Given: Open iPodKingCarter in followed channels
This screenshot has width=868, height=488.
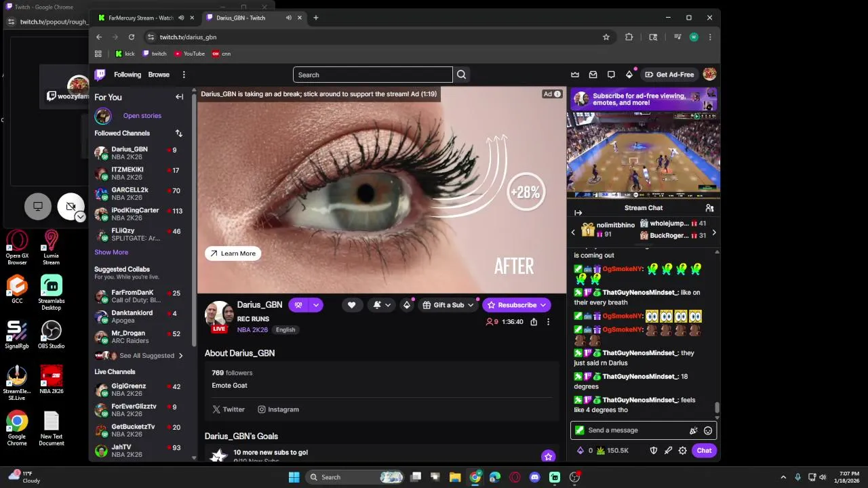Looking at the screenshot, I should point(139,214).
